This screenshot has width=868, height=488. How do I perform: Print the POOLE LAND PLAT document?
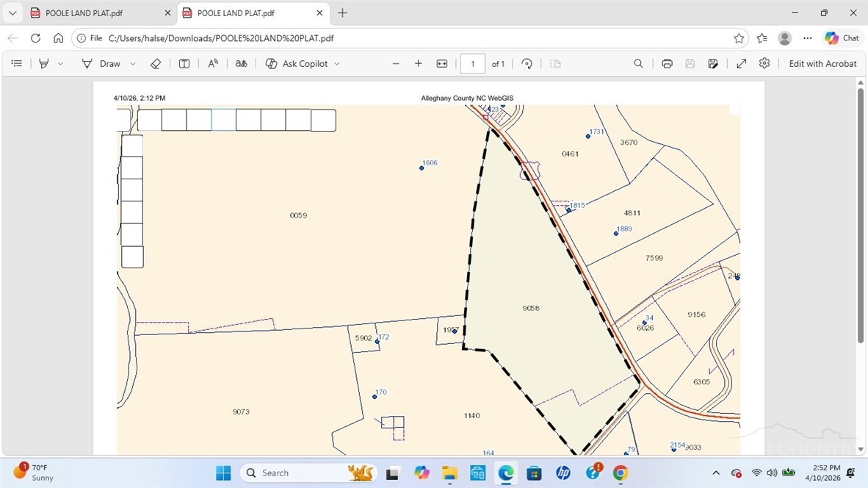(667, 64)
